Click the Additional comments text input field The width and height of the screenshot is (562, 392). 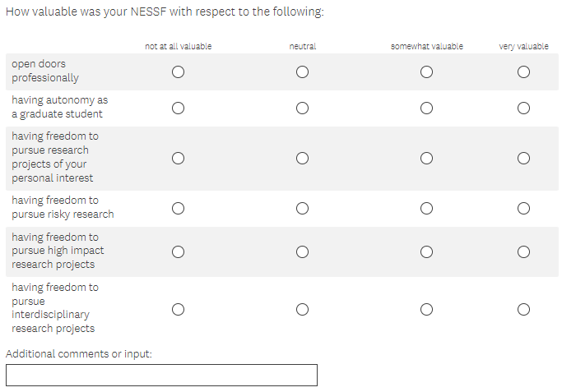[x=161, y=376]
